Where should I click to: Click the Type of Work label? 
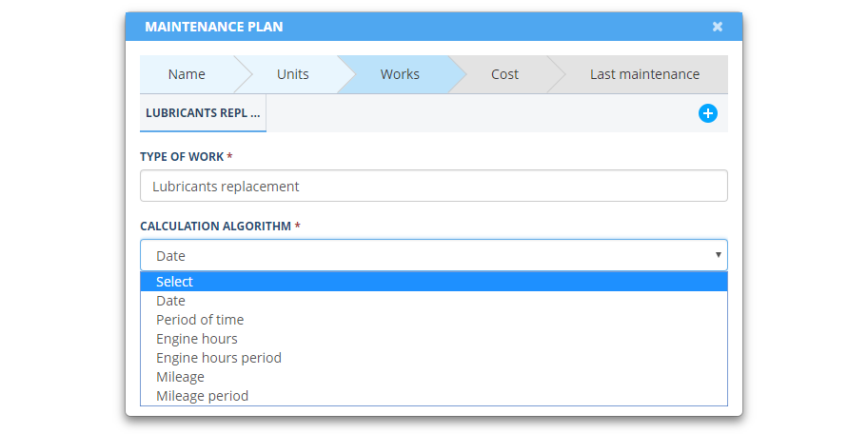coord(186,157)
